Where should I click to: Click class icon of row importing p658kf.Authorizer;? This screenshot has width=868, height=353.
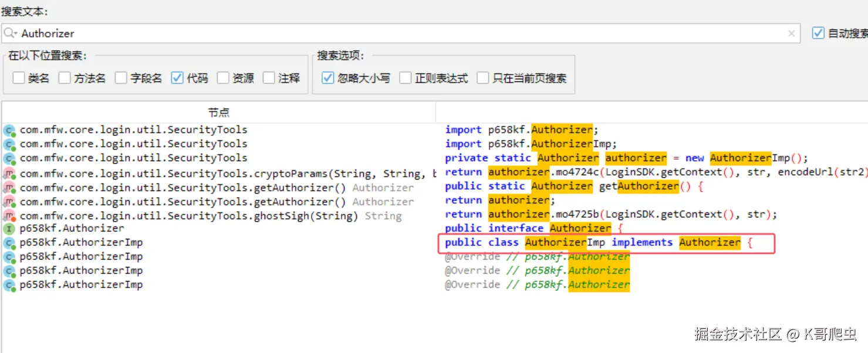click(9, 130)
